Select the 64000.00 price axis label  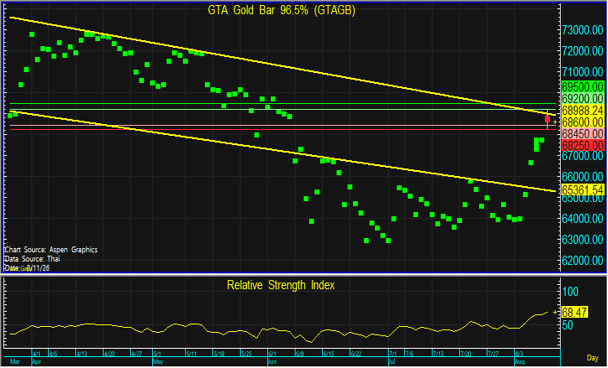click(x=583, y=219)
